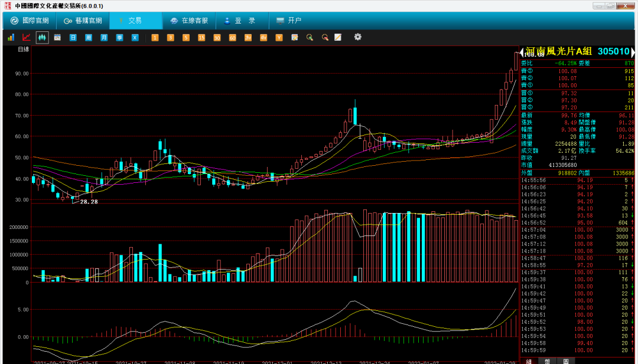Screen dimensions: 638x364
Task: Switch to the red line trend chart
Action: (x=27, y=37)
